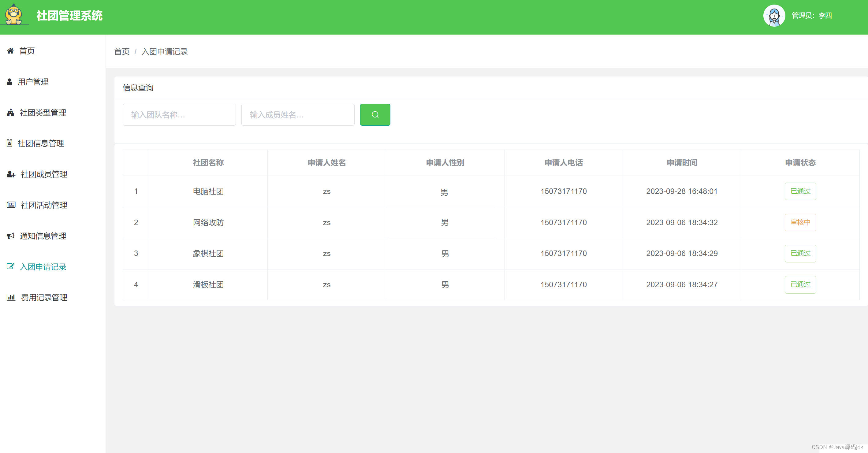Click the notification management megaphone icon
This screenshot has width=868, height=453.
pos(10,236)
